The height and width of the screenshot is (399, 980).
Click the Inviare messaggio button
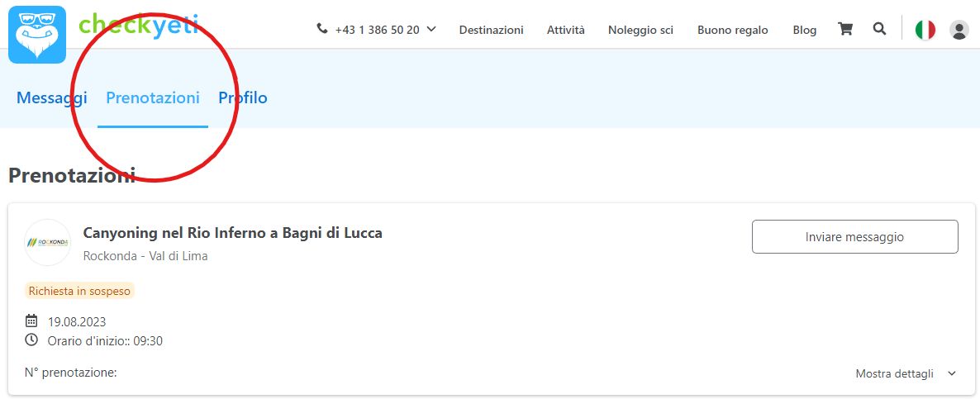coord(854,236)
